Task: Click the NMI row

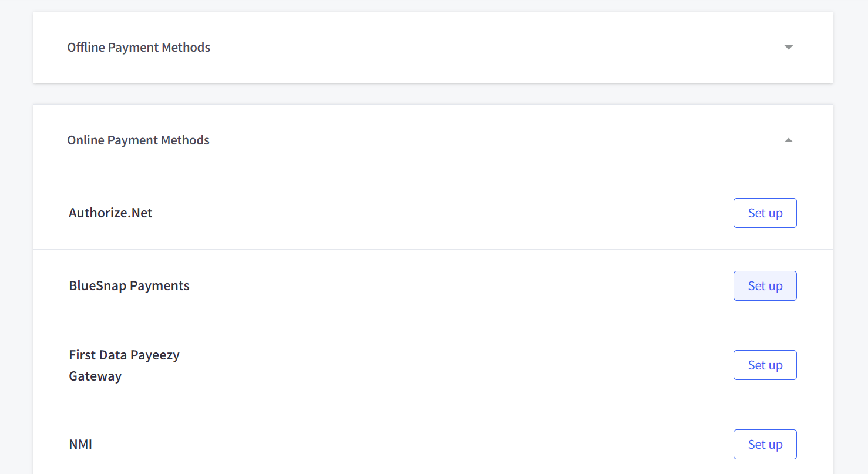Action: coord(411,444)
